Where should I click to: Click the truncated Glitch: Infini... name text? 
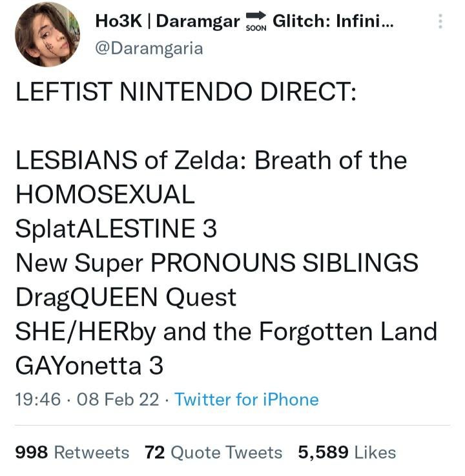(x=333, y=21)
